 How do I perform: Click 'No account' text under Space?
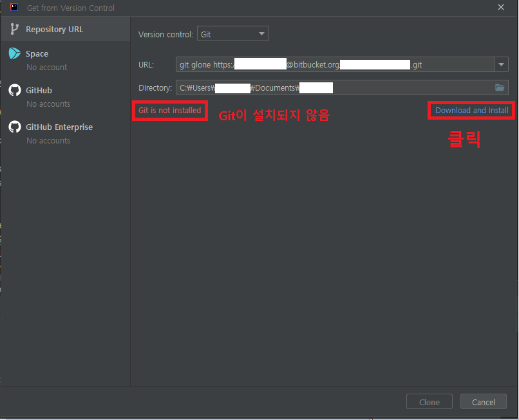pos(46,67)
